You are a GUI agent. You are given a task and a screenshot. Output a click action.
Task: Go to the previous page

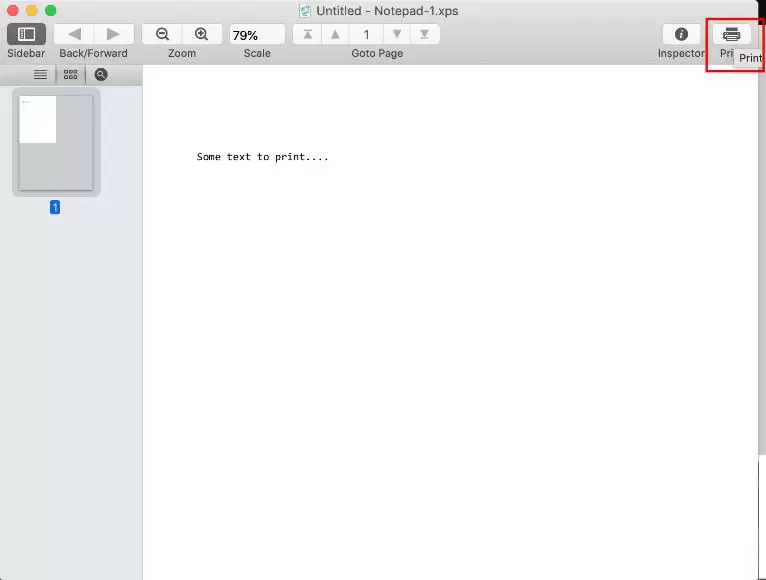coord(335,35)
